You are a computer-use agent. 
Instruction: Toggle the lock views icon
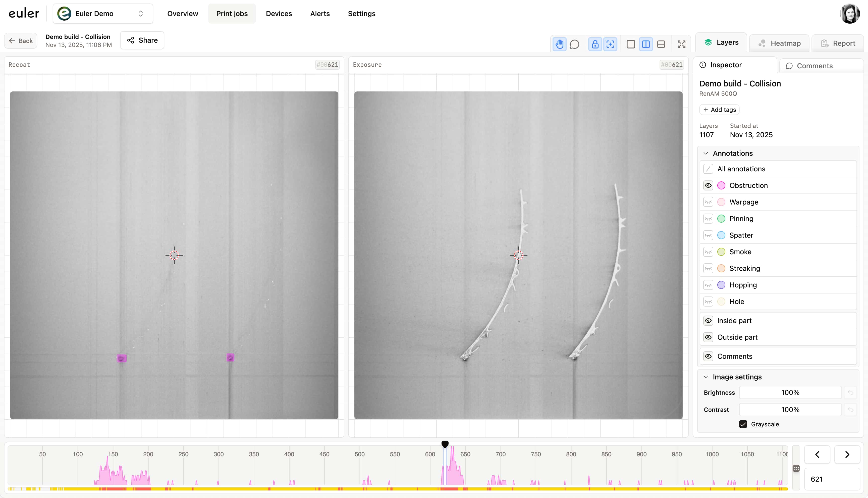point(595,44)
